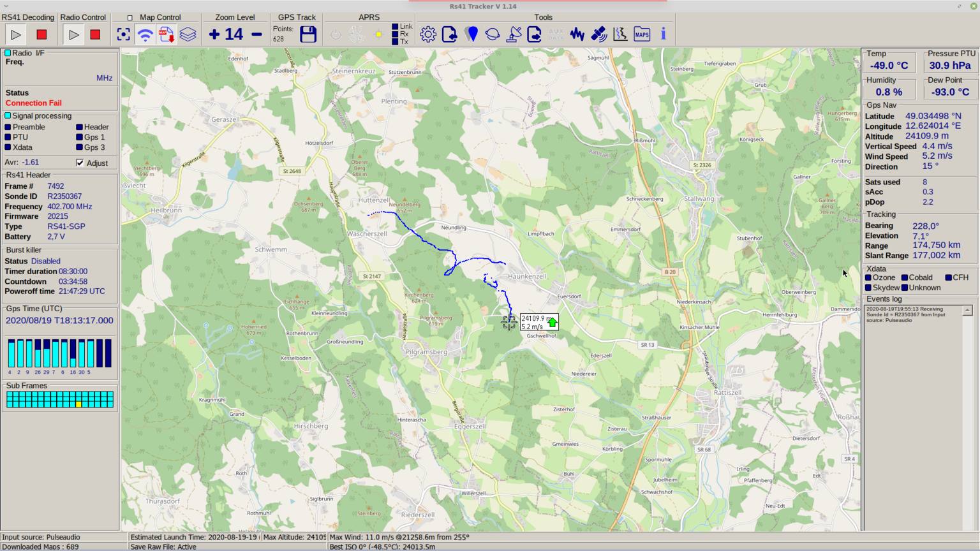Open settings gear in Tools

point(428,34)
